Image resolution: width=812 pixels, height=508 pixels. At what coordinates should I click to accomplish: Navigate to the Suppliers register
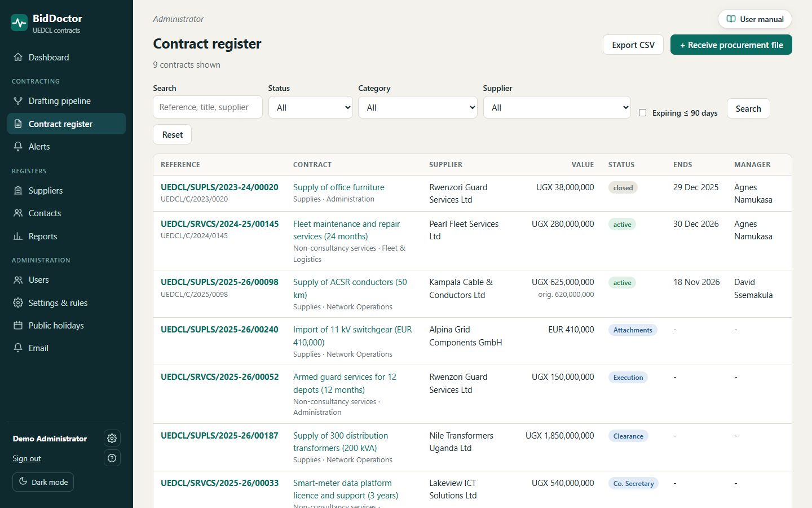[67, 190]
